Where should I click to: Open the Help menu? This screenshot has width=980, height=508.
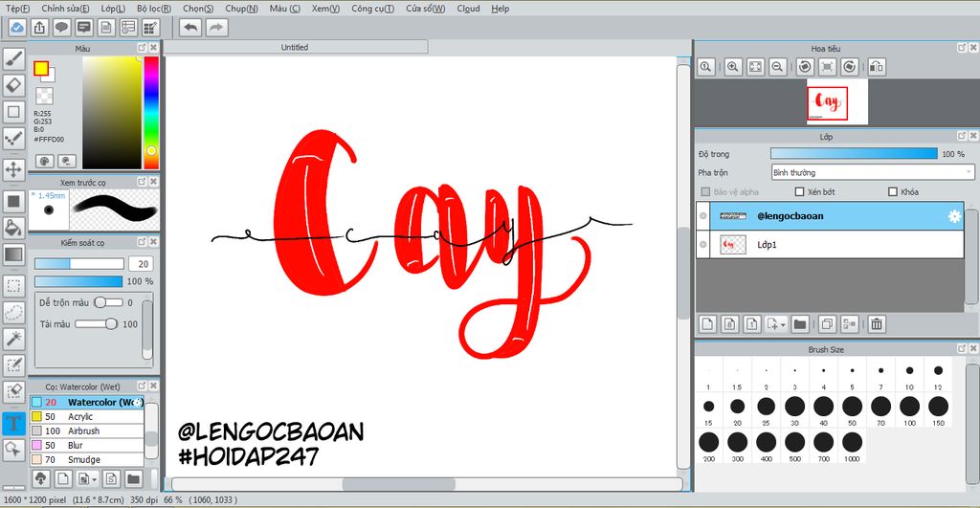[x=500, y=8]
